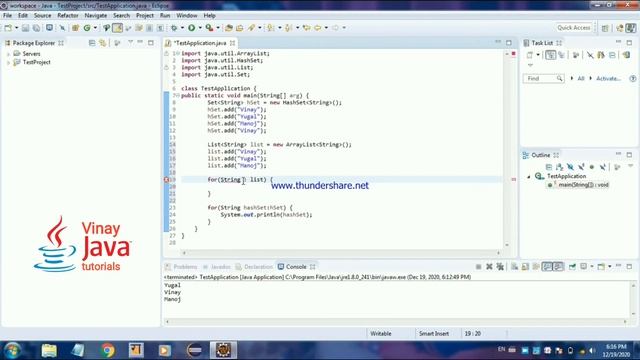Toggle Hide Non-Public Members in Outline
The width and height of the screenshot is (640, 360).
click(x=592, y=167)
